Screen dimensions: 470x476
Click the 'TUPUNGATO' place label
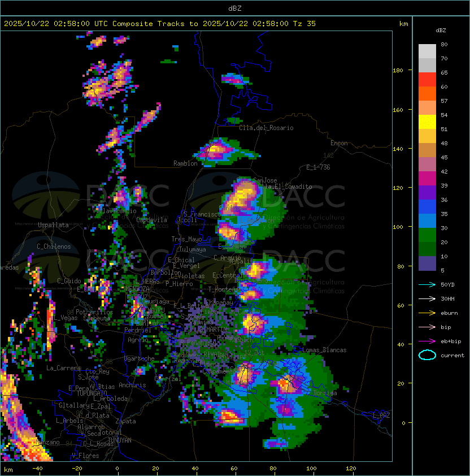pyautogui.click(x=92, y=393)
